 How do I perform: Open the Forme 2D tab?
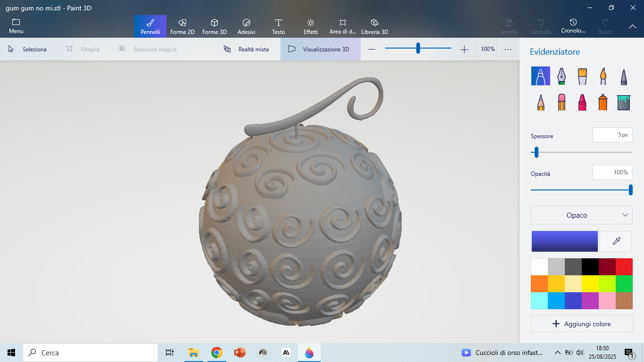[182, 26]
